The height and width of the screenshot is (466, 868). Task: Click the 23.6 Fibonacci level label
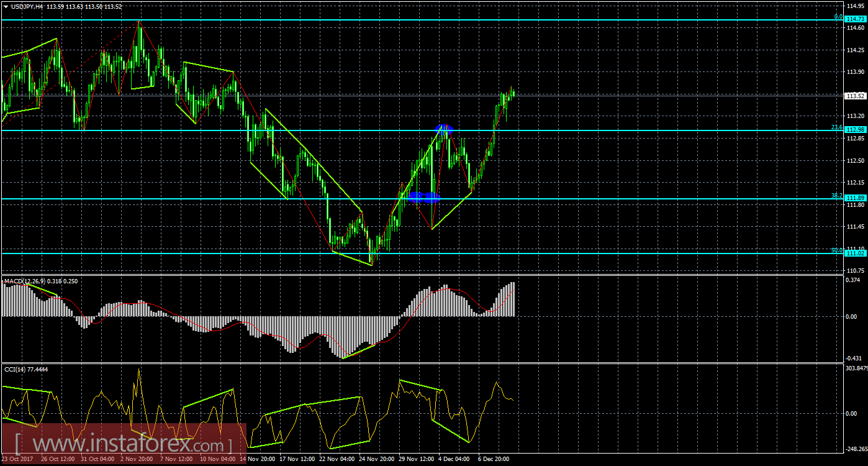(x=837, y=127)
